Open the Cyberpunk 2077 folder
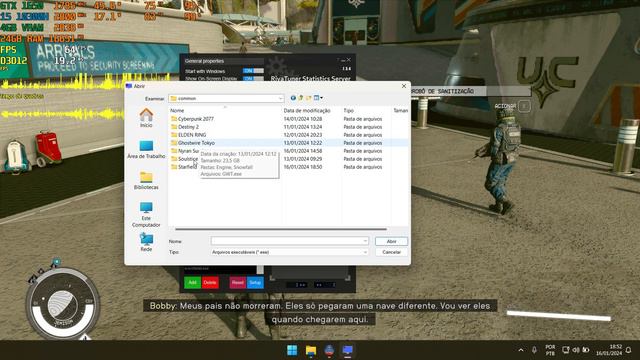 coord(196,119)
